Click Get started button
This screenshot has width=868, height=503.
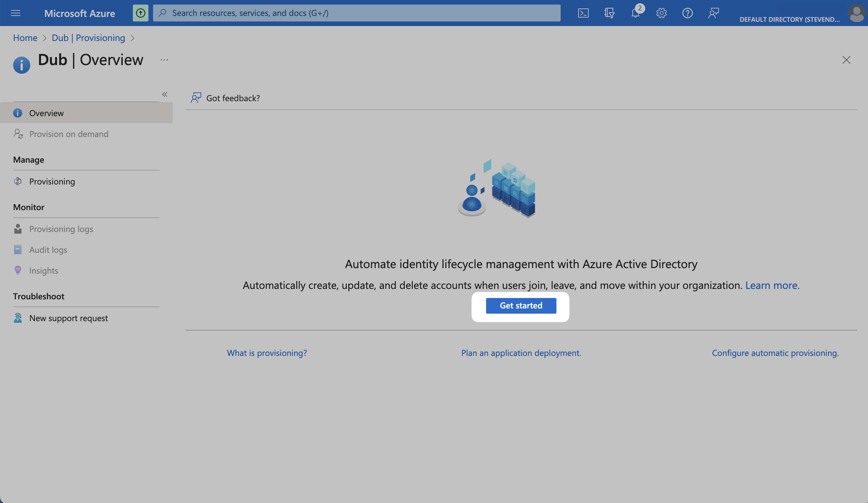[521, 306]
